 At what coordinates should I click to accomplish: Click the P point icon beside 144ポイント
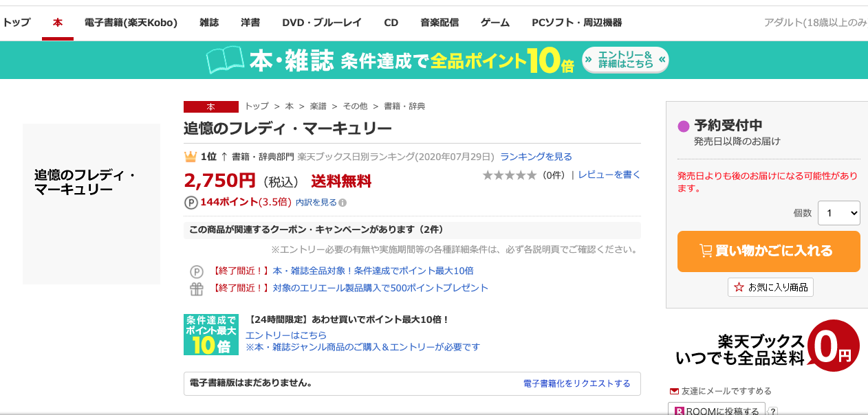tap(191, 203)
